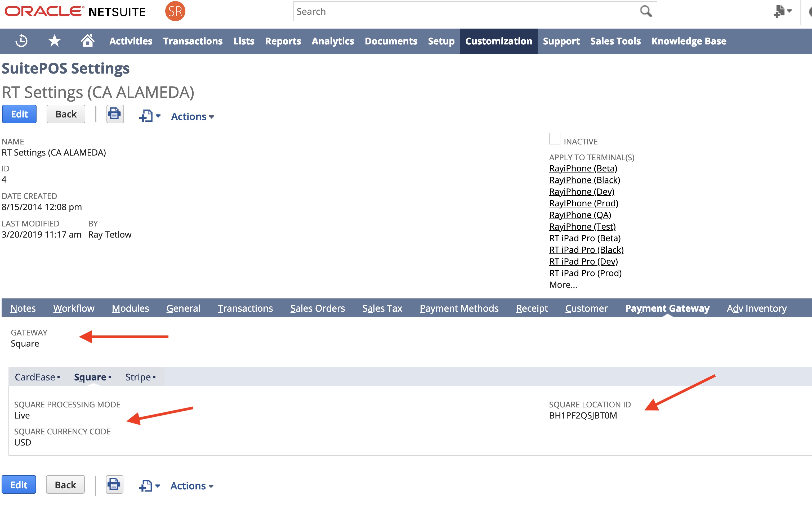
Task: Click the top Edit button
Action: [19, 114]
